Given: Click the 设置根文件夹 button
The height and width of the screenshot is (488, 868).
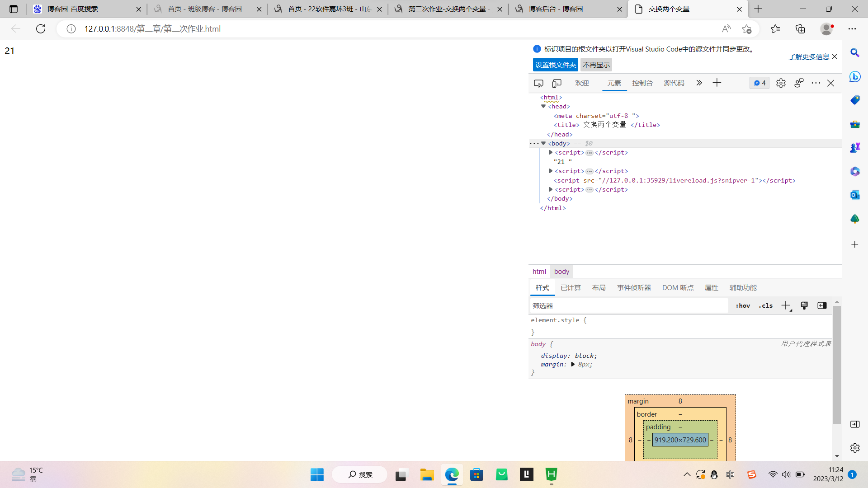Looking at the screenshot, I should pos(555,65).
